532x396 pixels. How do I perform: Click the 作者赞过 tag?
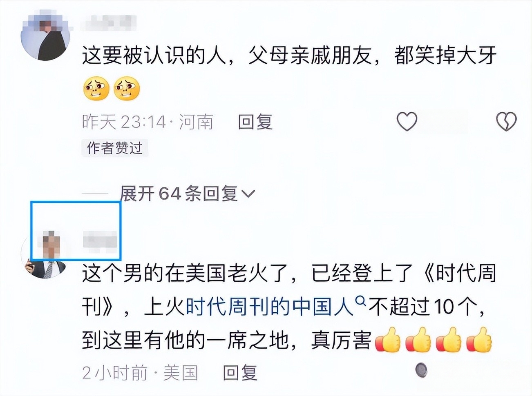(115, 148)
